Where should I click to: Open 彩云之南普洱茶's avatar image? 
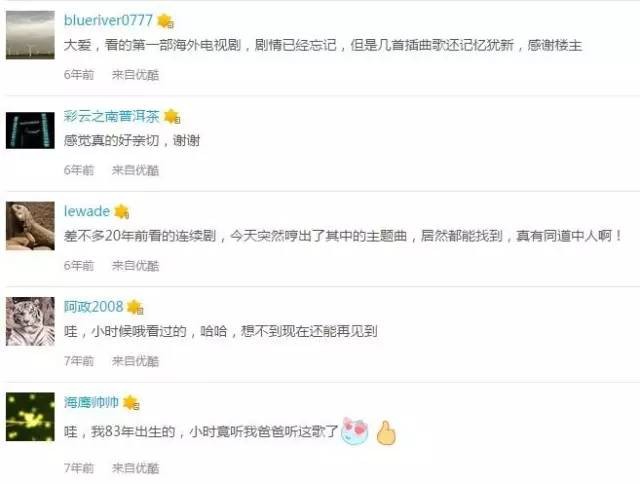(x=30, y=131)
